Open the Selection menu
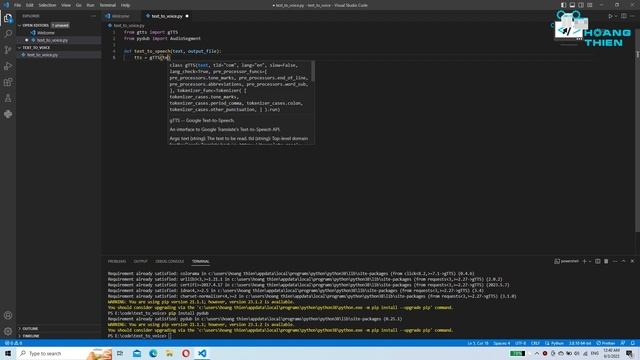Screen dimensions: 640x360 pyautogui.click(x=47, y=5)
